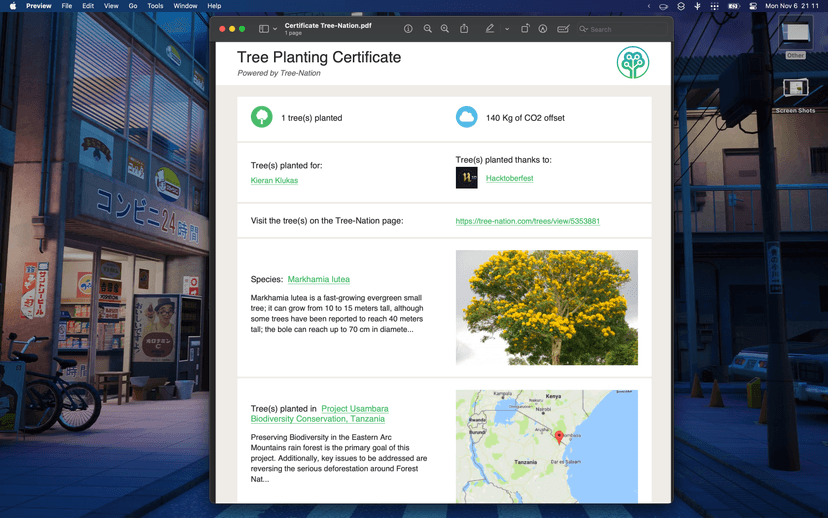Follow the Kieran Klukas link
This screenshot has height=518, width=828.
(x=274, y=180)
